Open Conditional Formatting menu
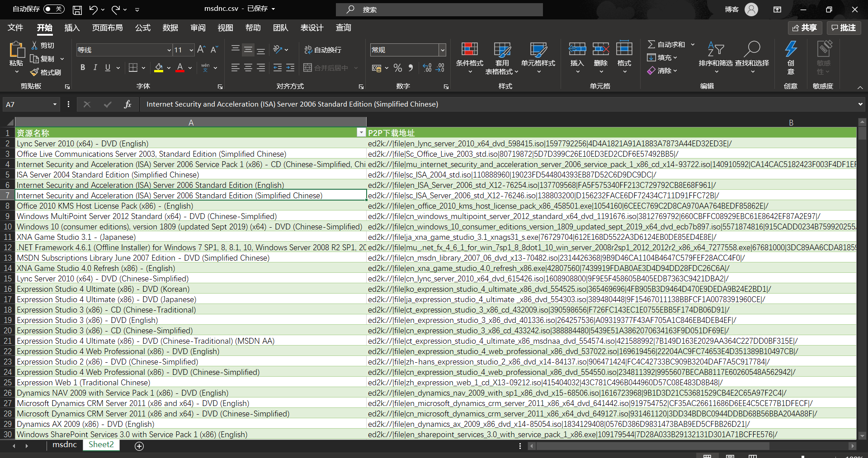This screenshot has height=458, width=868. 469,57
